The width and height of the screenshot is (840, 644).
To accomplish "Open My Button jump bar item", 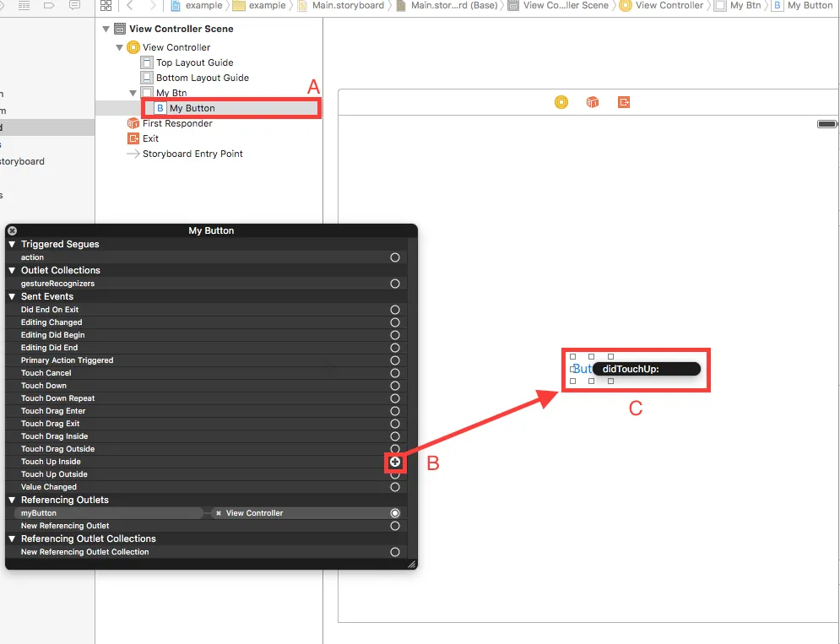I will click(803, 5).
